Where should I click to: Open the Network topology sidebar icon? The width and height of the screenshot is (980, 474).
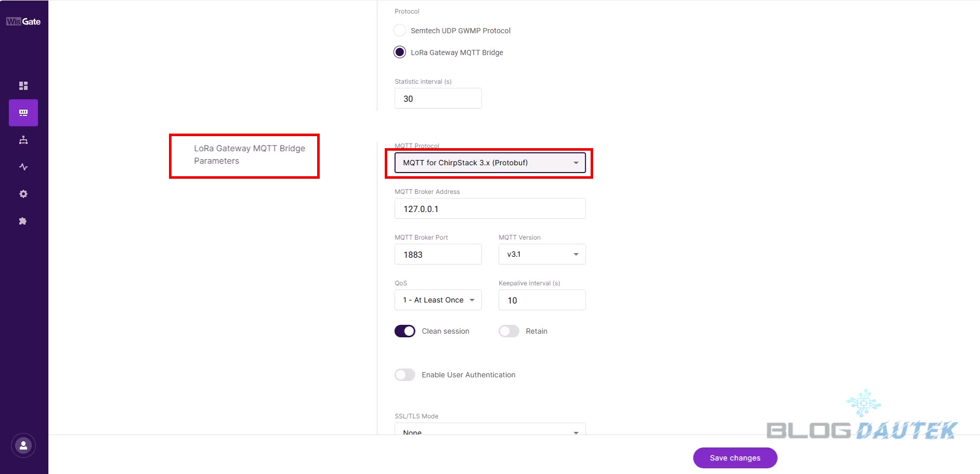tap(23, 140)
